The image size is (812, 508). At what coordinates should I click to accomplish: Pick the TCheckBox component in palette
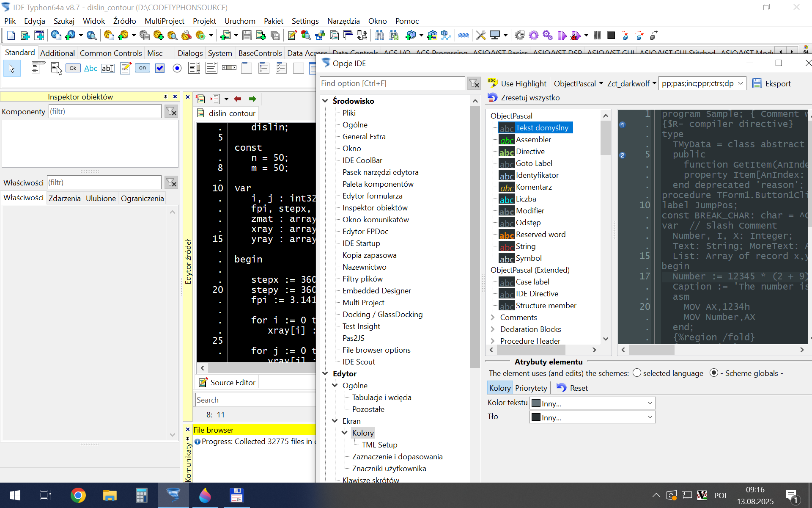coord(160,68)
